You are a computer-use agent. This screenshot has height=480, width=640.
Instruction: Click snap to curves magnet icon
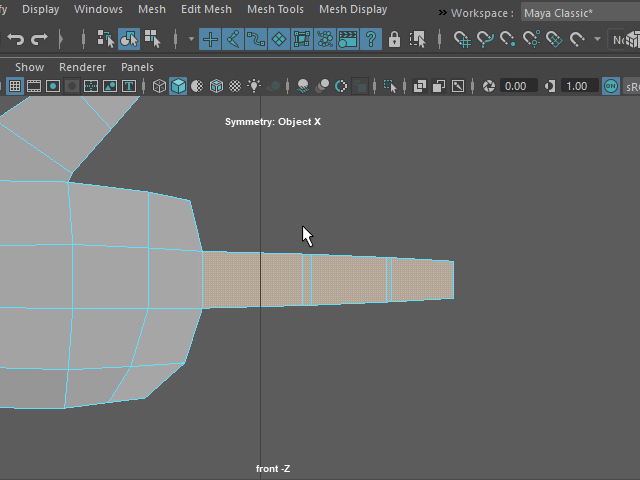point(485,39)
